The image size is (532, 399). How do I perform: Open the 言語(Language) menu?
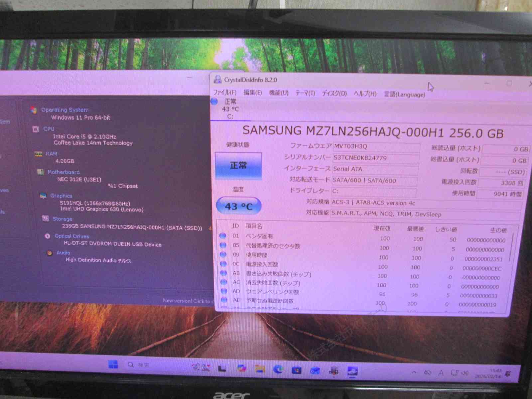(404, 94)
